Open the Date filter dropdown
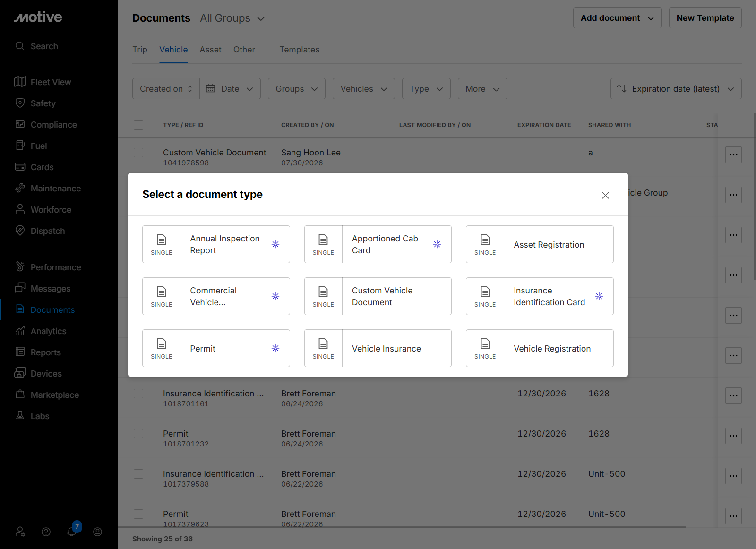 pyautogui.click(x=230, y=89)
